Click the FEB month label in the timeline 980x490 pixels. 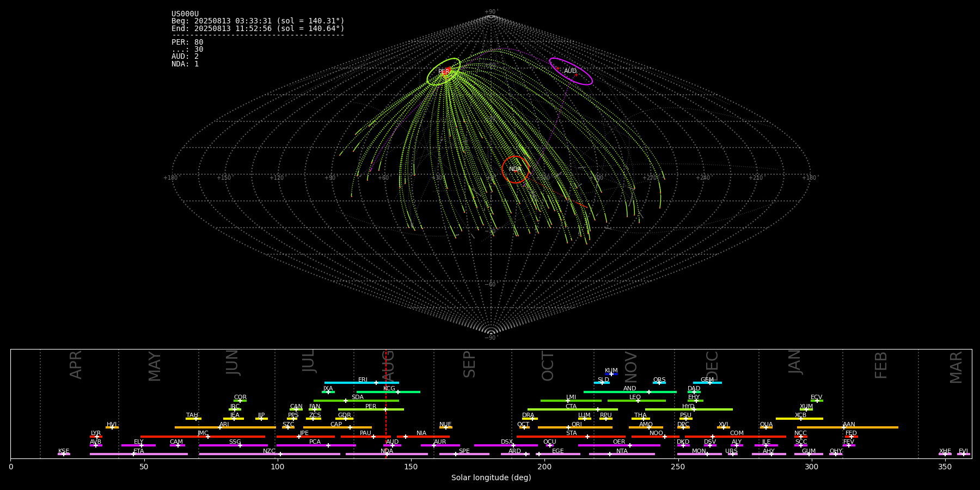[x=881, y=365]
